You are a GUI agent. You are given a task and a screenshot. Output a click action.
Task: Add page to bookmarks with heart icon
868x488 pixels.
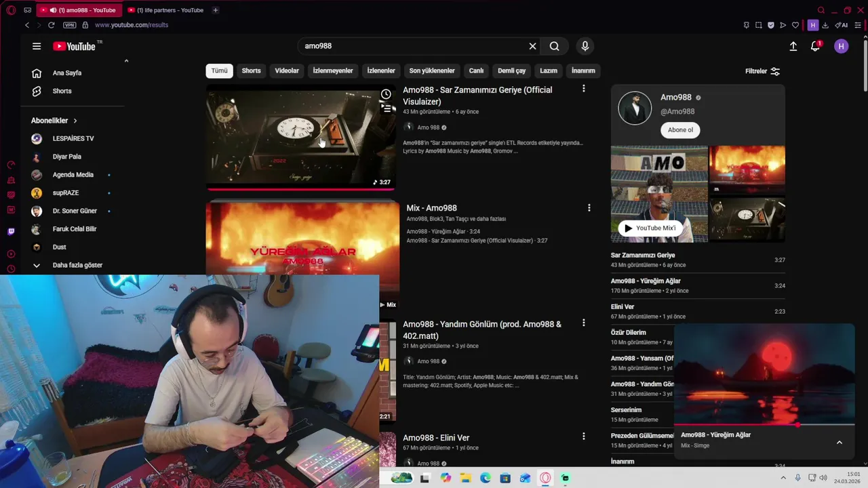point(795,25)
